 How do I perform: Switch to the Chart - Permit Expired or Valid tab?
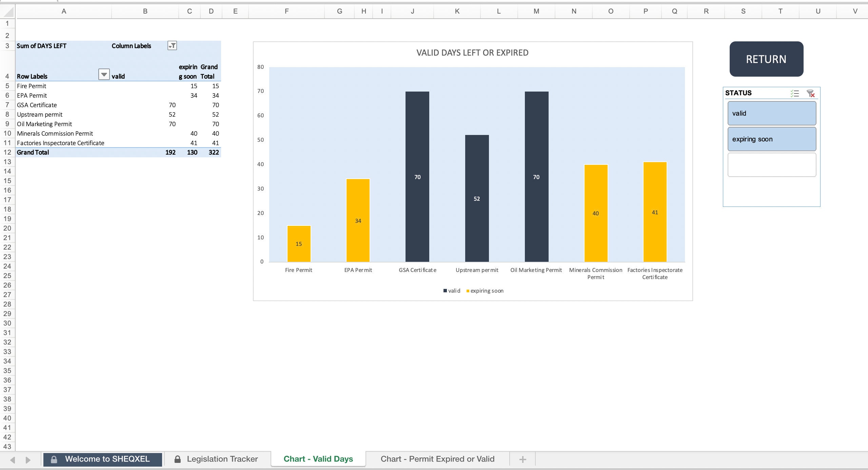[437, 459]
